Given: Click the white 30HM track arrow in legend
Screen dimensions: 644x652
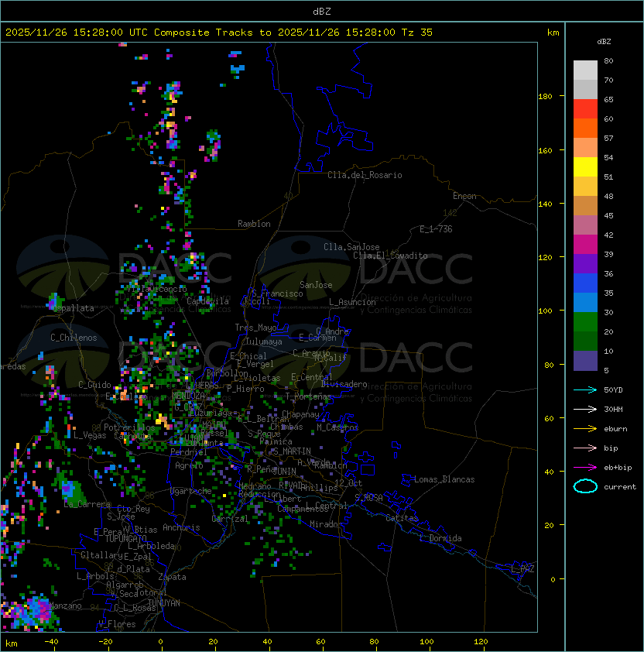Looking at the screenshot, I should [x=585, y=409].
